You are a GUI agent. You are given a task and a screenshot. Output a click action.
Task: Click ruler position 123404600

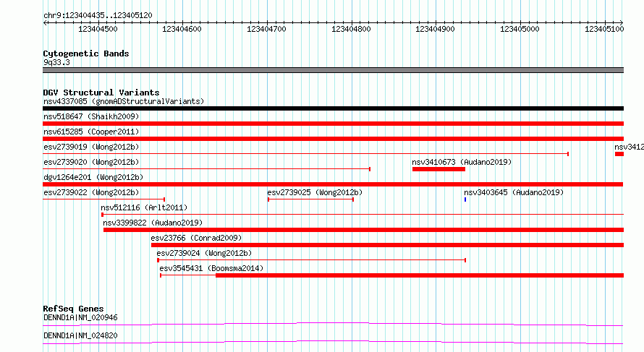pos(182,29)
